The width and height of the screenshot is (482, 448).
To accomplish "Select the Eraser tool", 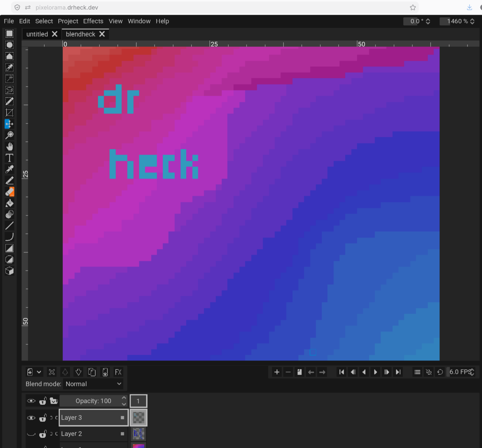I will tap(9, 192).
